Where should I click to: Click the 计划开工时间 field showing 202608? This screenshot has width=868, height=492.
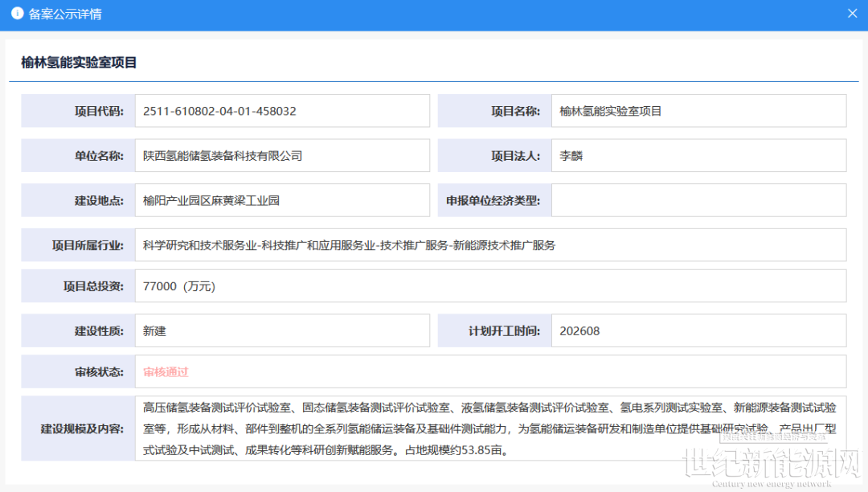(698, 330)
